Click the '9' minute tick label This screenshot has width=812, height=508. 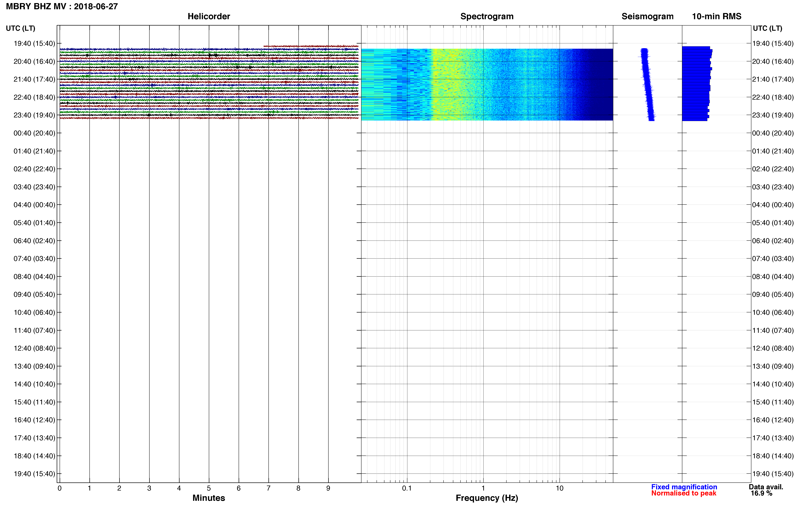point(328,488)
